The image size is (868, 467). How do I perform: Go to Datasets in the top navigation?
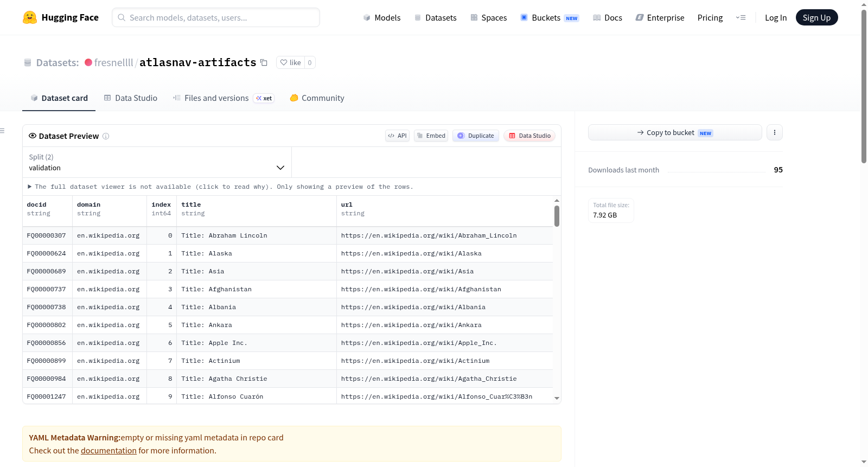435,17
